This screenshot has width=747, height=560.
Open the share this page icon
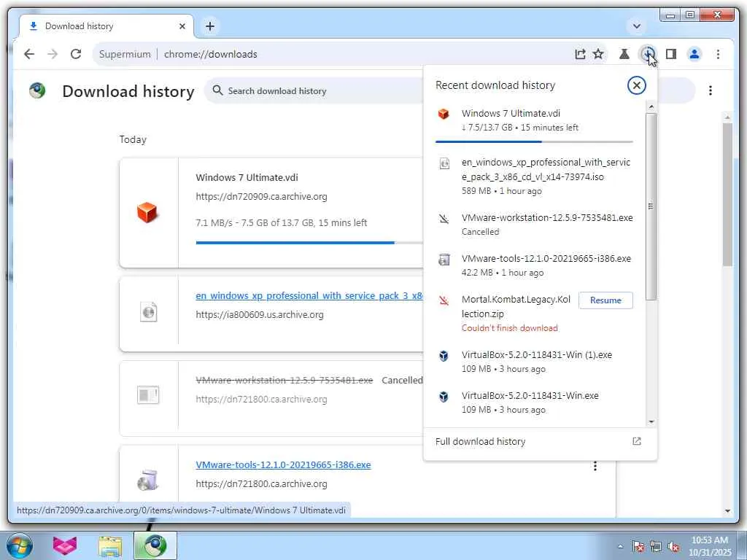(580, 54)
